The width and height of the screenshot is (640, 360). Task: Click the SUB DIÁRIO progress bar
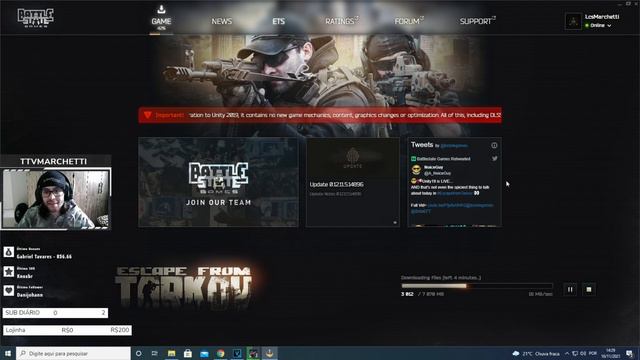[55, 313]
